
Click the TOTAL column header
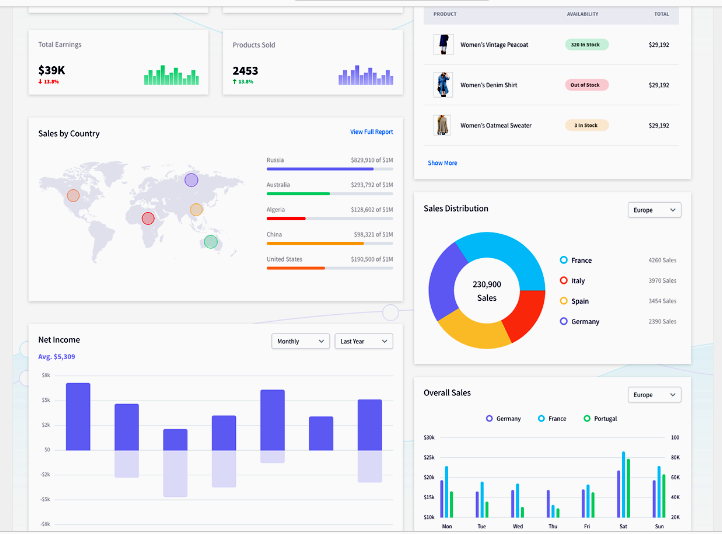[662, 14]
